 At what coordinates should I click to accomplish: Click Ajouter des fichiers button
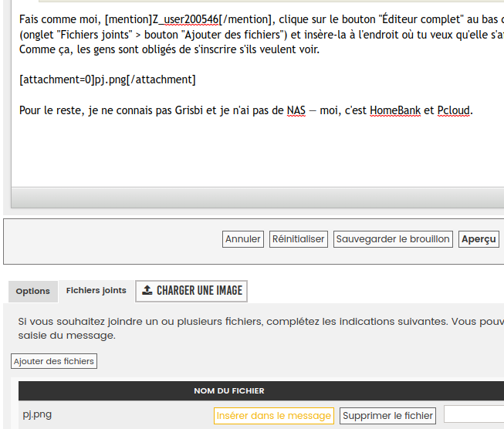pos(54,361)
